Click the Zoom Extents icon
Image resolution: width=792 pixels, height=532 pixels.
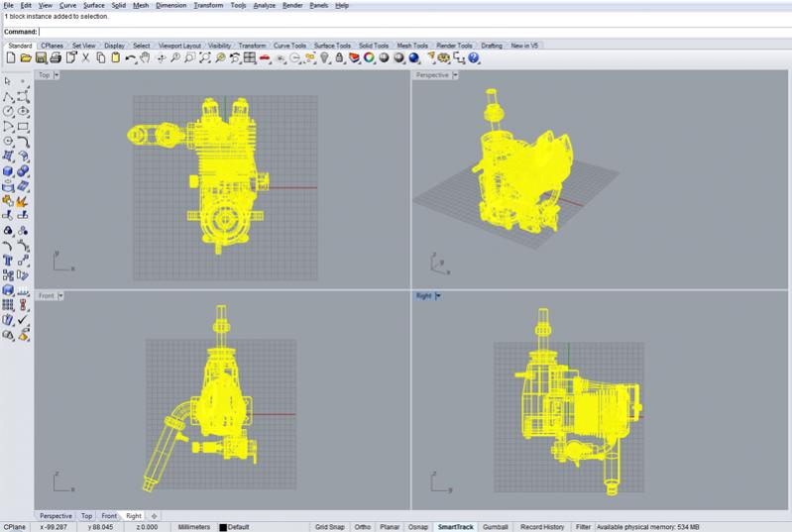(x=204, y=58)
